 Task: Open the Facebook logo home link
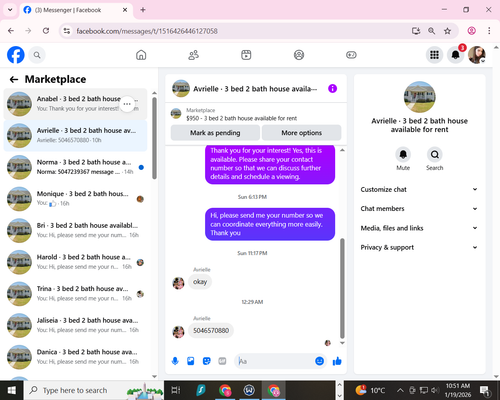[16, 55]
